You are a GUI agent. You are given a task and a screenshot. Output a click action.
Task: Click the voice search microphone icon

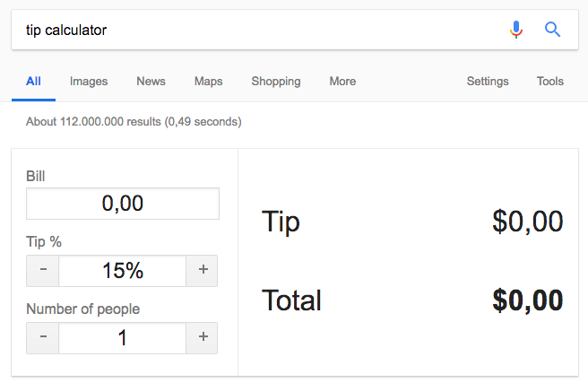[515, 30]
